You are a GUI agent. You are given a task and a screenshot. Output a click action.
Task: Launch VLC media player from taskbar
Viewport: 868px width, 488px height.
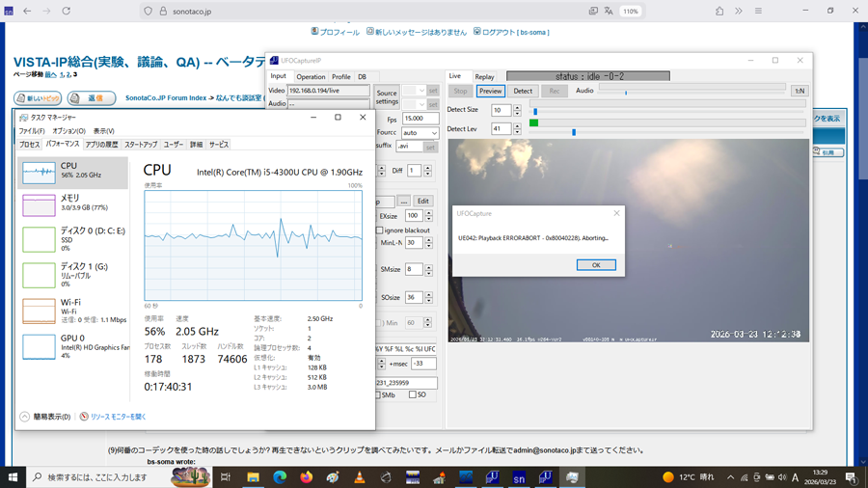coord(360,477)
